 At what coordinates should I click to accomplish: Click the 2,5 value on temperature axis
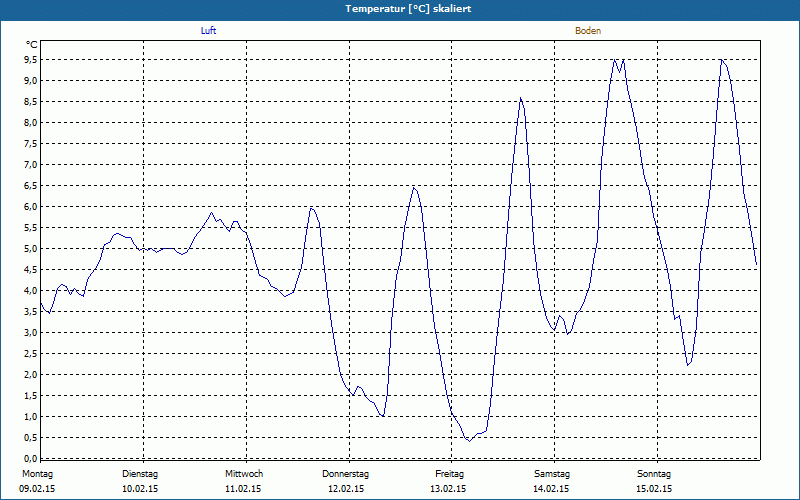(x=30, y=354)
